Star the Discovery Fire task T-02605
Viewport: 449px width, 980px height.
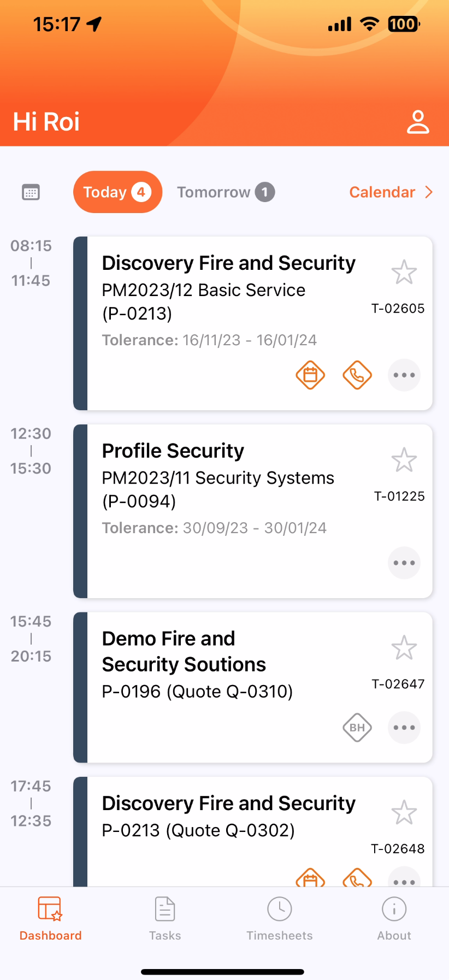[x=404, y=272]
